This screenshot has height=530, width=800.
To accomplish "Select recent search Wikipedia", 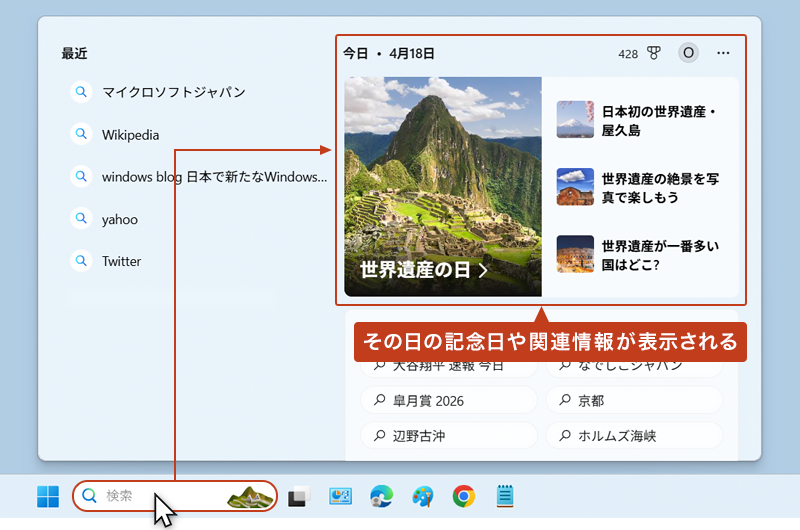I will [130, 135].
